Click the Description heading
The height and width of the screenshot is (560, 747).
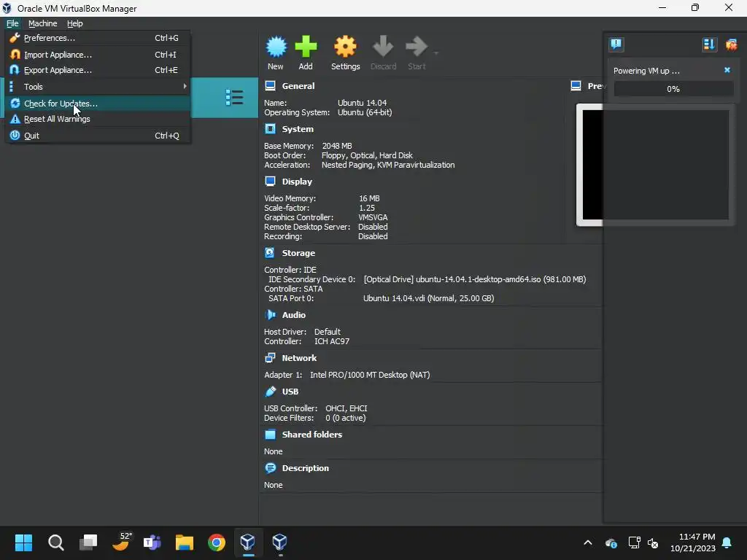306,467
